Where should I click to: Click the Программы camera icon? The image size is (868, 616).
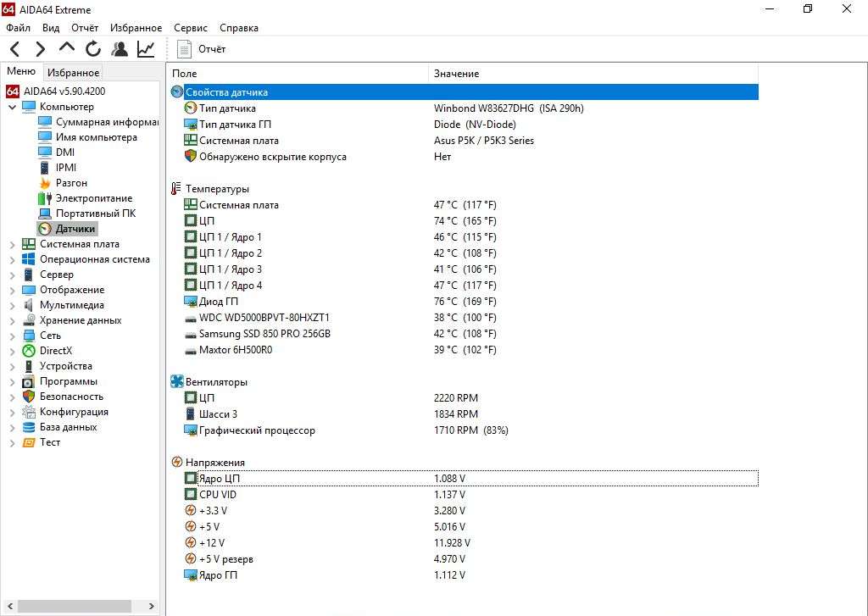click(29, 381)
